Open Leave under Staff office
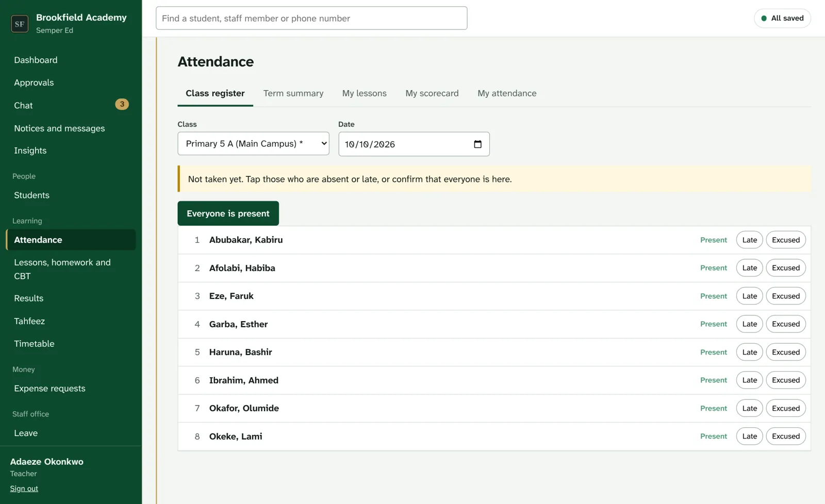 tap(71, 433)
